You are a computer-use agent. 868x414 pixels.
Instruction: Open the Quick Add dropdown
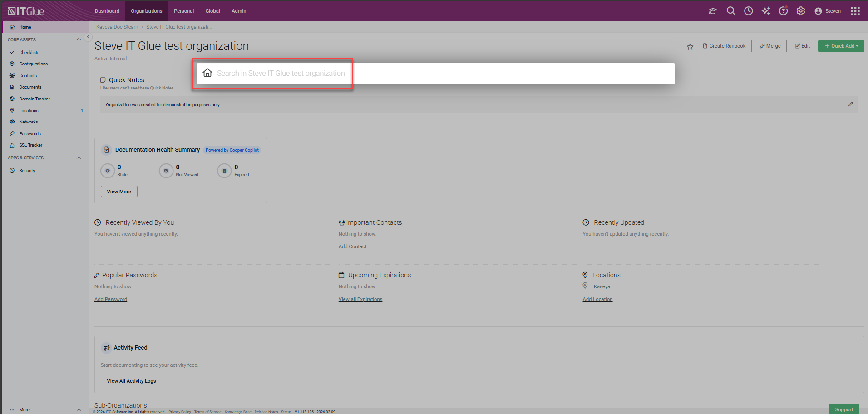tap(841, 46)
